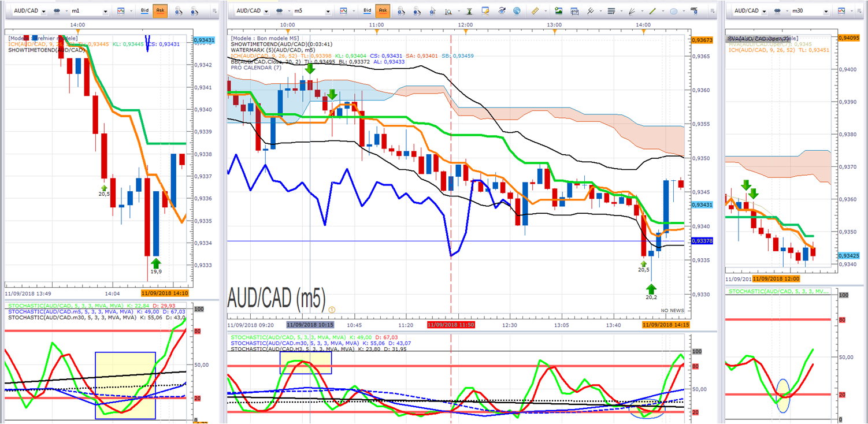This screenshot has height=424, width=868.
Task: Click the save chart image icon
Action: pos(558,11)
